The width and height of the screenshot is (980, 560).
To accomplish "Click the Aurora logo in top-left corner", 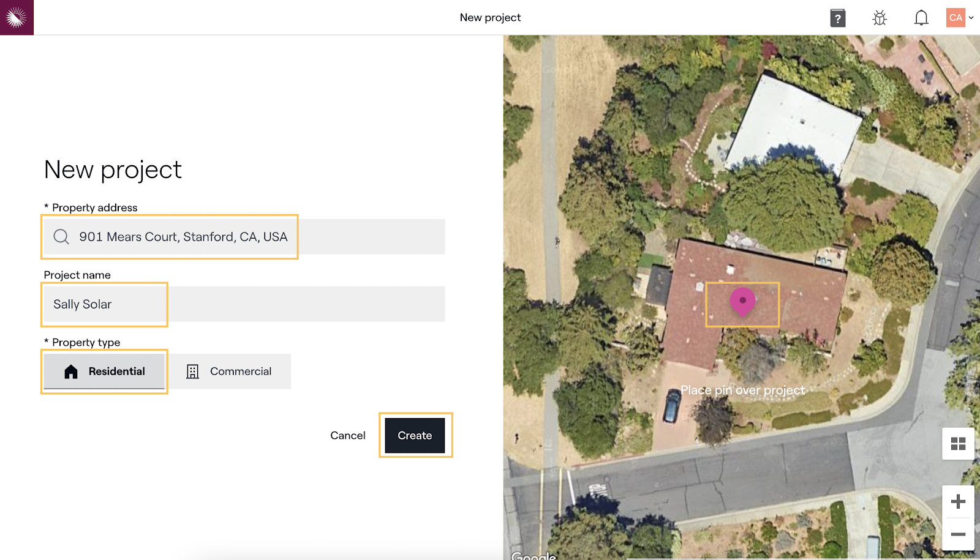I will click(17, 17).
